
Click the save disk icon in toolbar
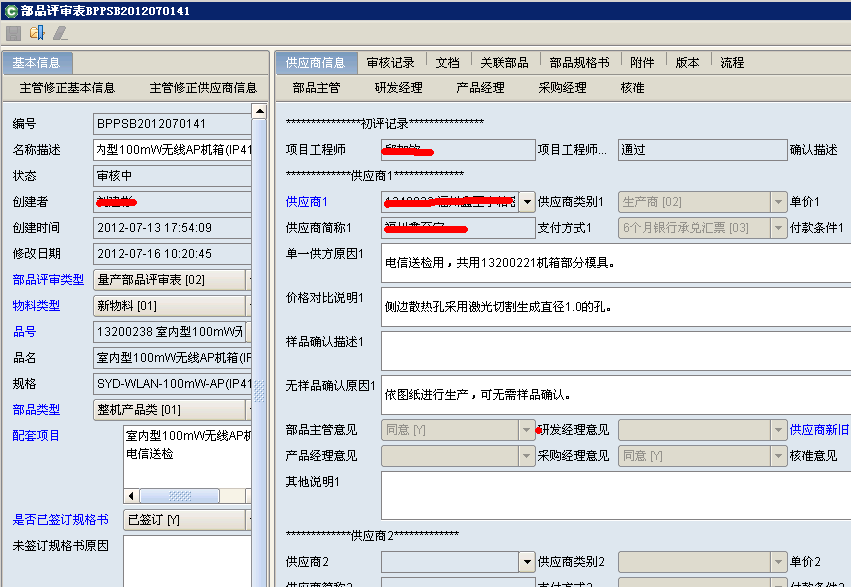pos(13,33)
